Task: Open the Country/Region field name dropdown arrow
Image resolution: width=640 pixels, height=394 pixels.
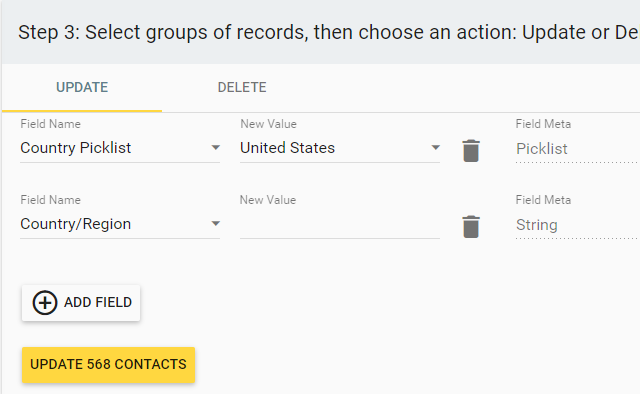Action: tap(216, 224)
